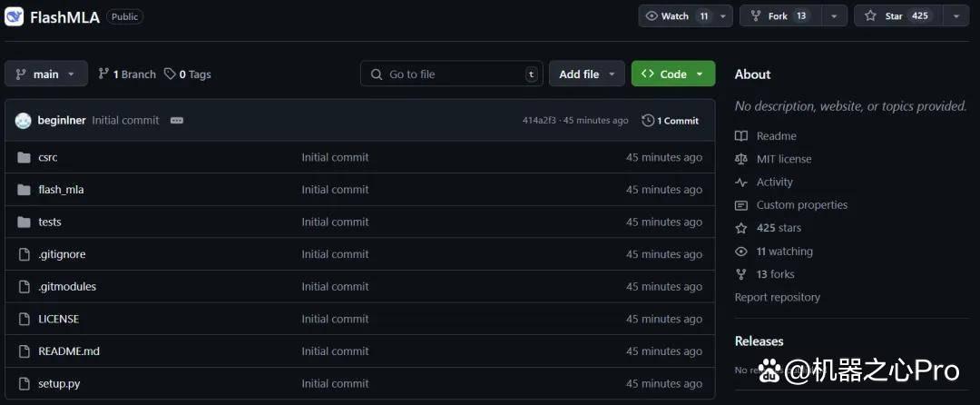Click the Readme book icon

tap(741, 136)
